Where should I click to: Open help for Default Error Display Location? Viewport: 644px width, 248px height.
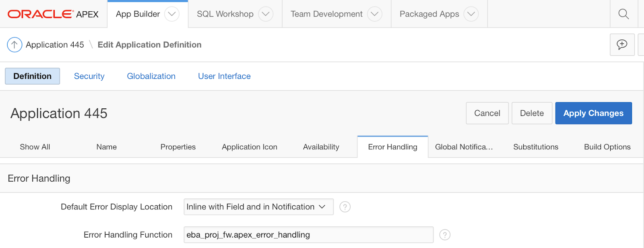345,207
